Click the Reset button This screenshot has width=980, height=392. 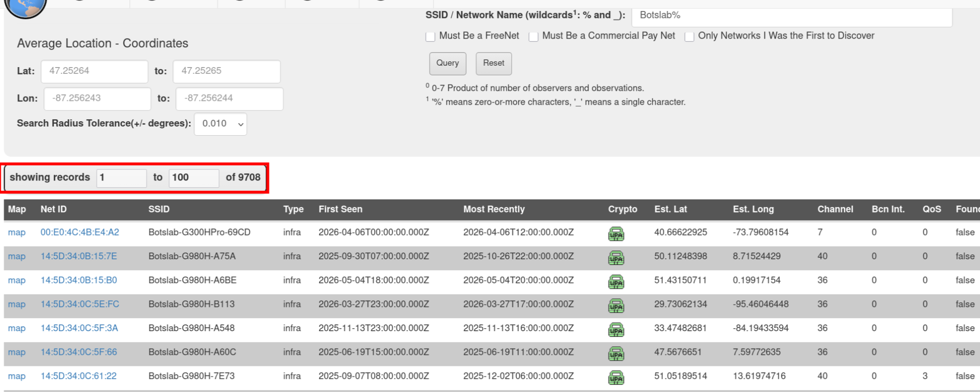493,63
